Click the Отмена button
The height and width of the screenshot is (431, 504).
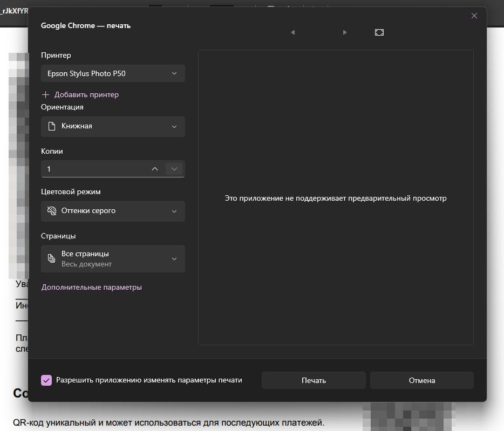coord(422,380)
